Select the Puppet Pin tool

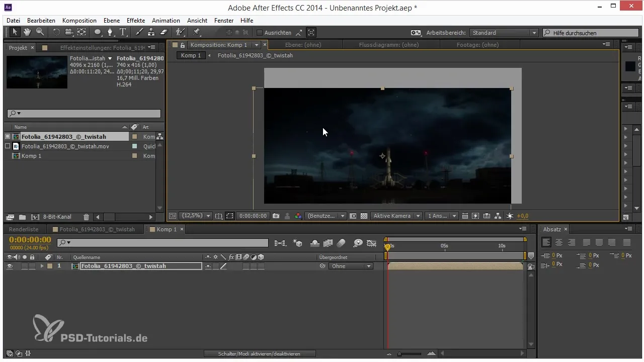point(197,32)
